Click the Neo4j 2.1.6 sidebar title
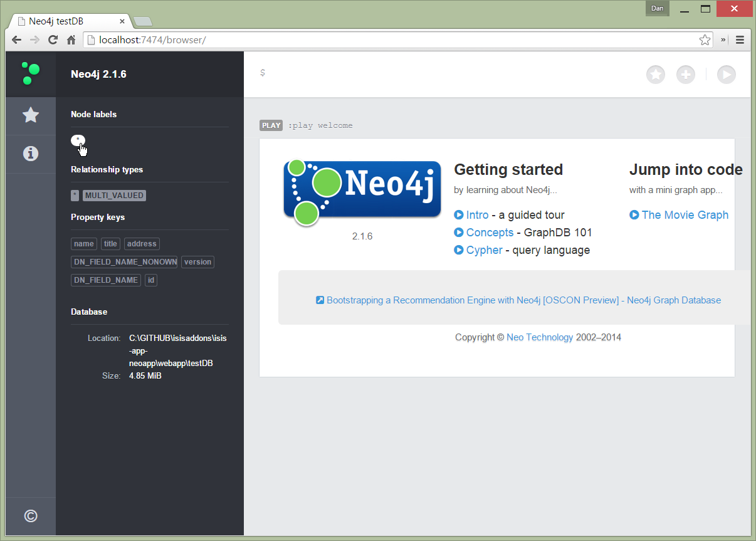This screenshot has height=541, width=756. pos(98,74)
